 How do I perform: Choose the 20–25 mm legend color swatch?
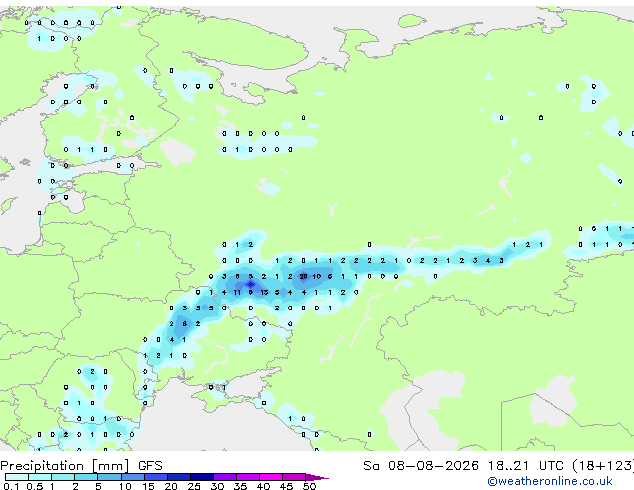click(178, 477)
